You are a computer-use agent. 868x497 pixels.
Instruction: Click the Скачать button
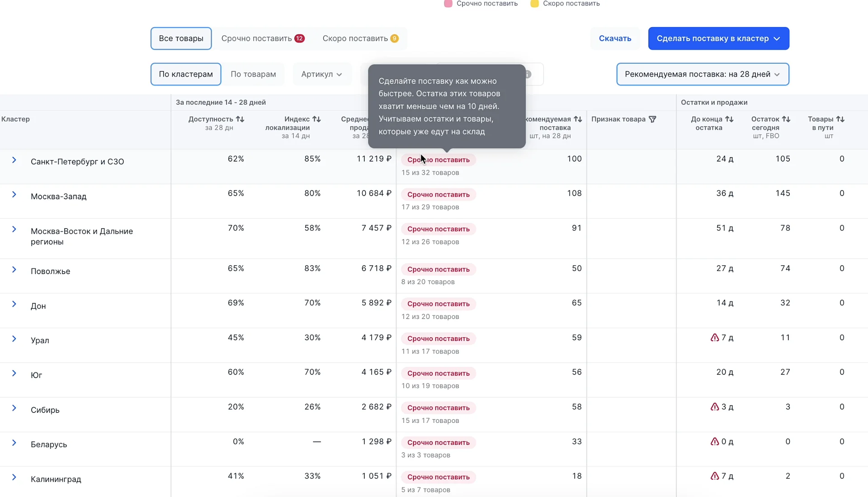coord(615,38)
